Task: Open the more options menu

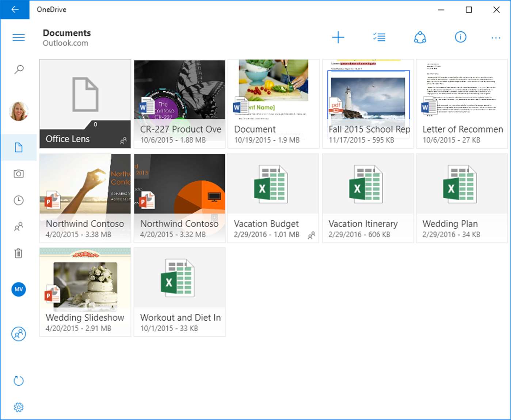Action: (x=496, y=37)
